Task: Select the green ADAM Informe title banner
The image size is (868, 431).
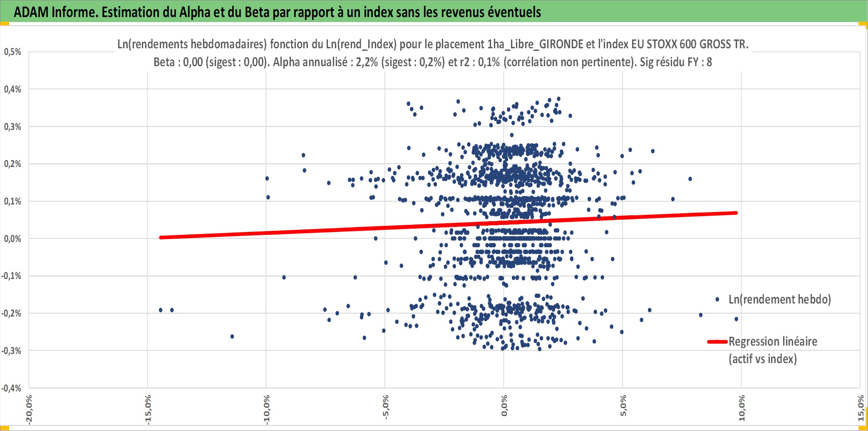Action: 434,11
